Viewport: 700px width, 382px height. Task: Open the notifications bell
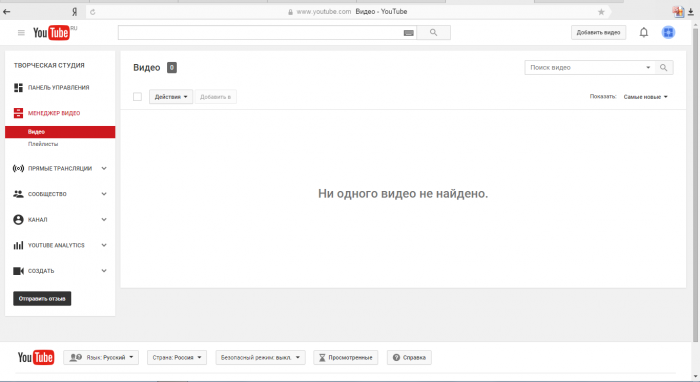click(644, 32)
